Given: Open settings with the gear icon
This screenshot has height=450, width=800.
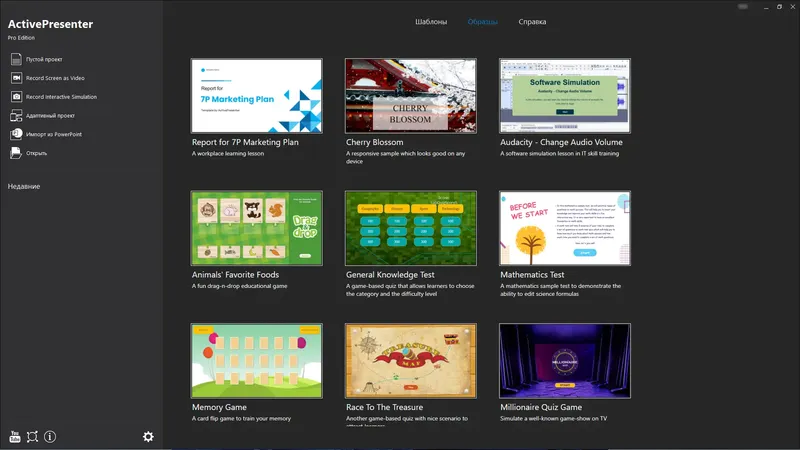Looking at the screenshot, I should (148, 437).
